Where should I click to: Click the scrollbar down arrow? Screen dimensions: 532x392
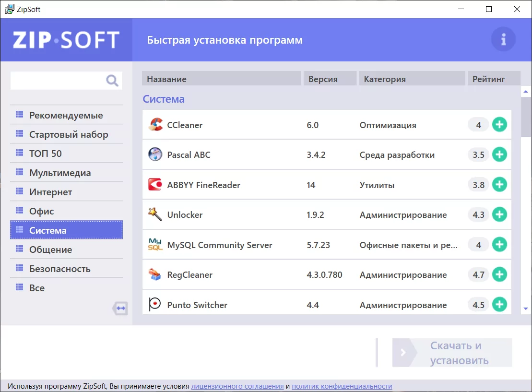tap(526, 309)
